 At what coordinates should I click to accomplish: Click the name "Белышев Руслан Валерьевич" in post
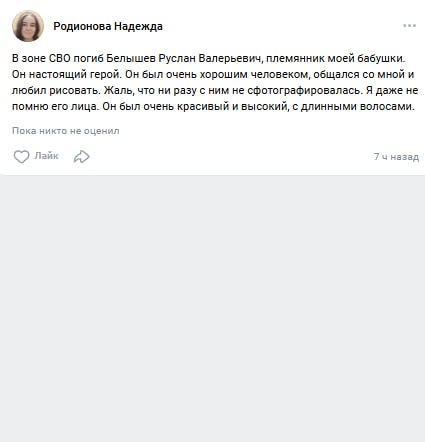pyautogui.click(x=183, y=58)
